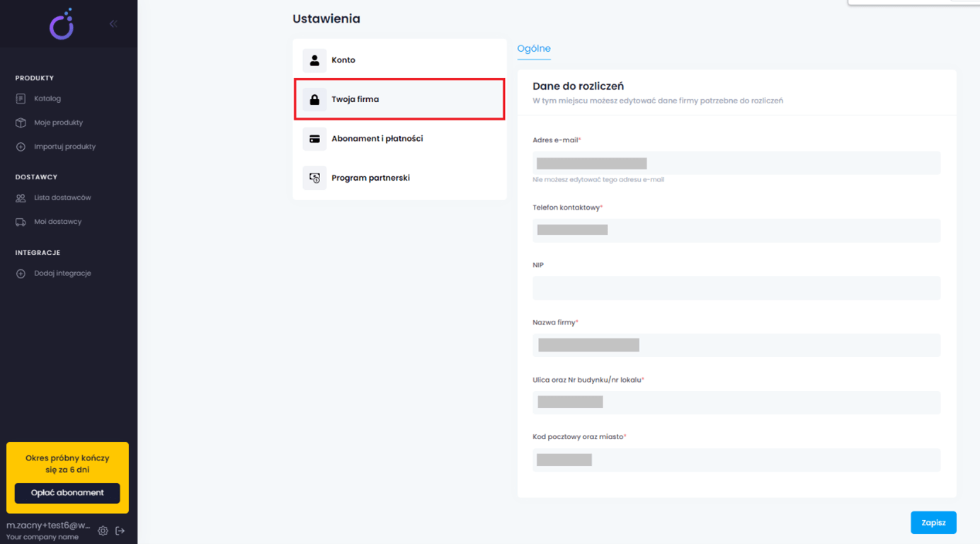
Task: Click the Twoja firma lock icon
Action: 314,100
